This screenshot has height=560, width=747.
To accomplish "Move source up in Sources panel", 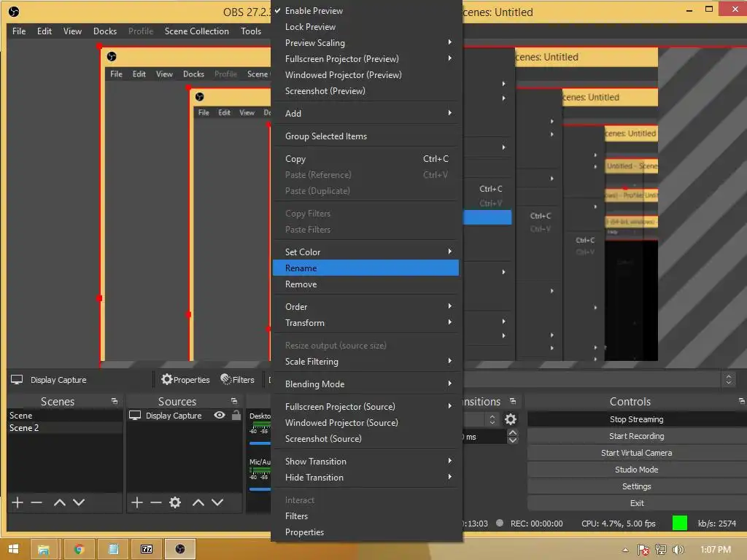I will (x=198, y=502).
